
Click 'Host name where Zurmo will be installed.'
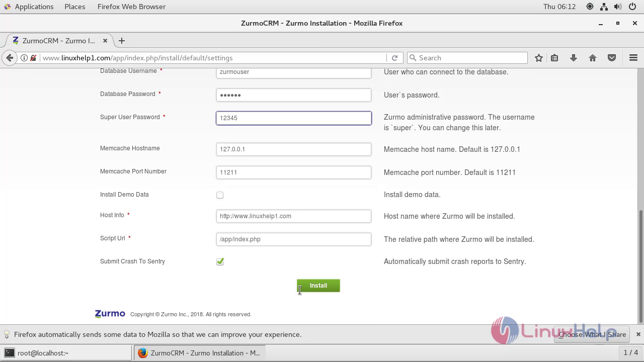coord(449,216)
